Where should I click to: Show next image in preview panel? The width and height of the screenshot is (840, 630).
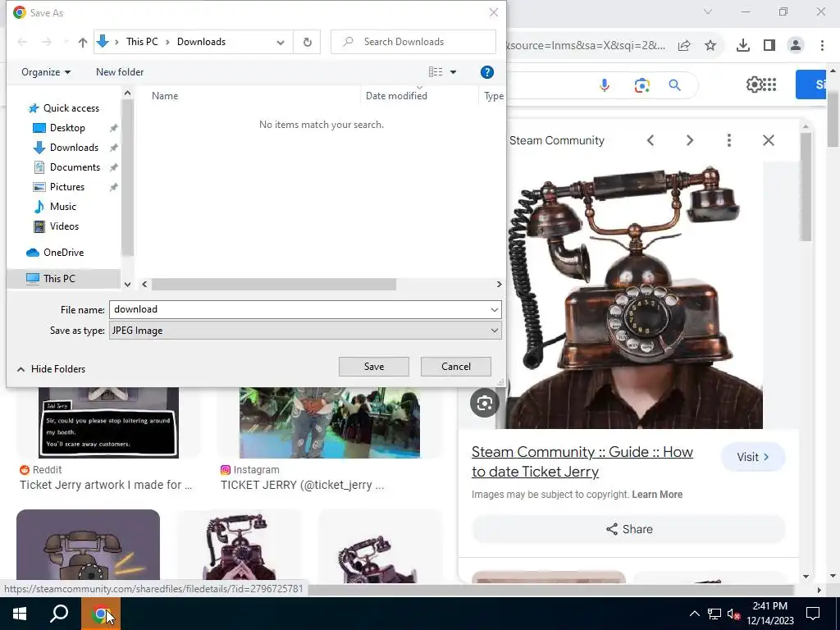(690, 140)
